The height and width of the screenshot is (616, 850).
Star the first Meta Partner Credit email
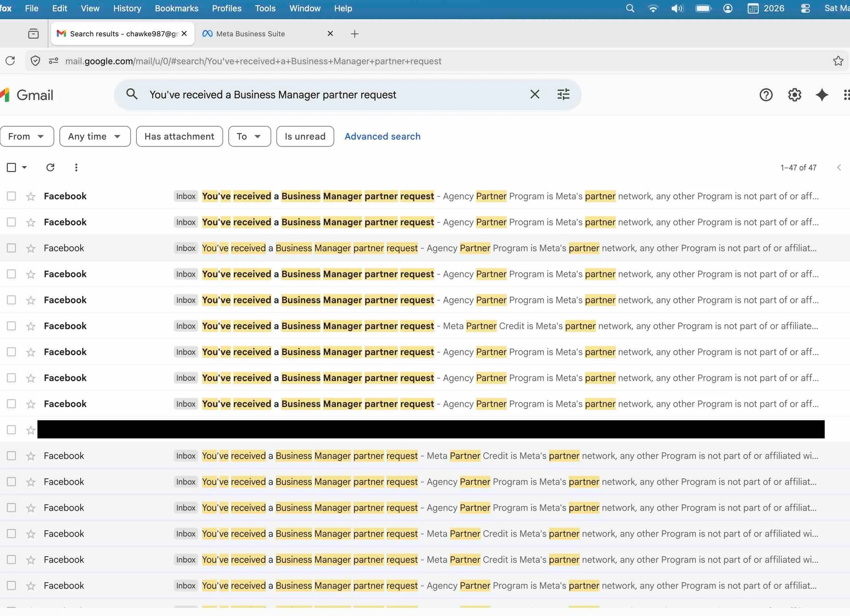click(x=31, y=326)
